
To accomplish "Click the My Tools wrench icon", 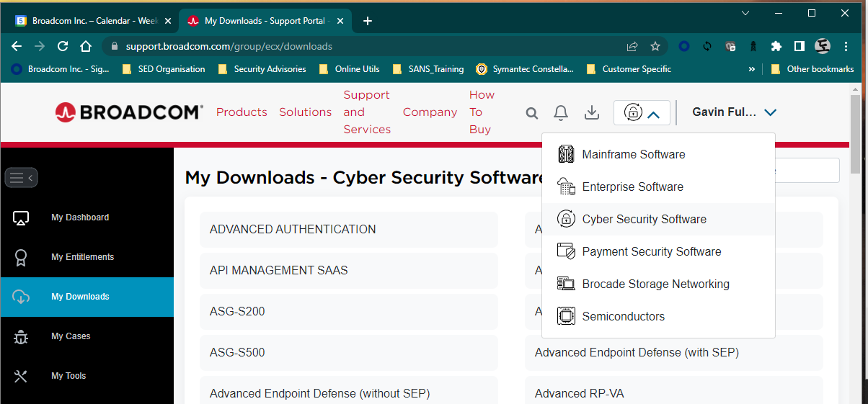I will (21, 376).
